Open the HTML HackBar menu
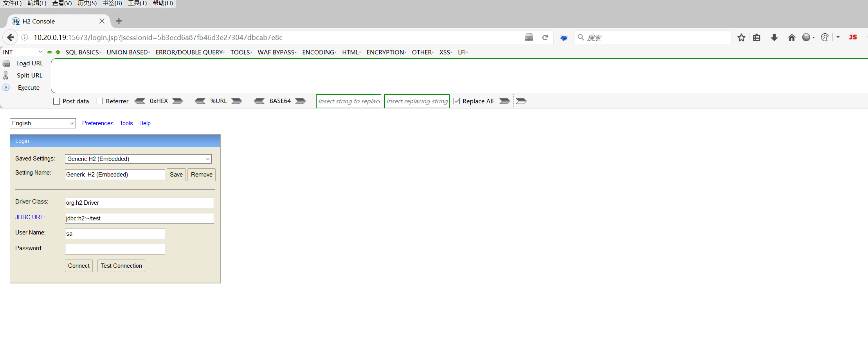Image resolution: width=868 pixels, height=348 pixels. coord(351,52)
